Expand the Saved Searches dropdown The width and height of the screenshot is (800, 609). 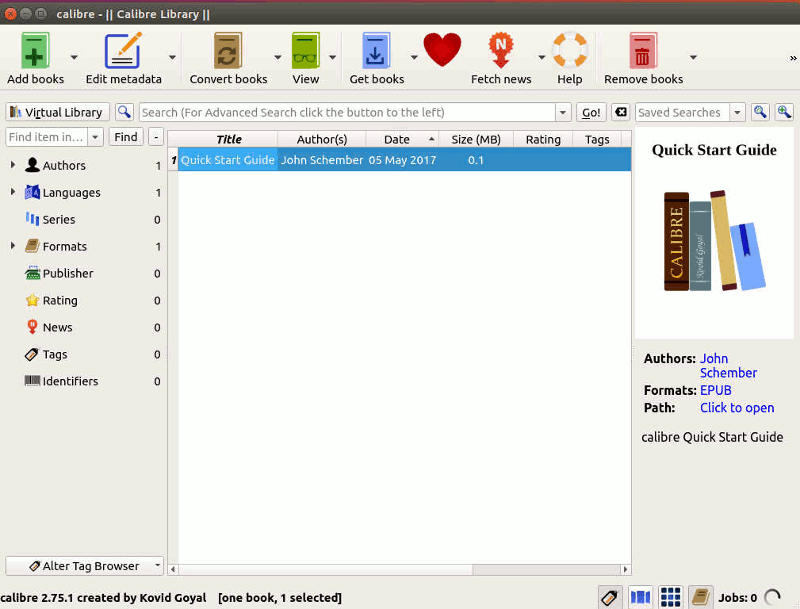(x=735, y=111)
